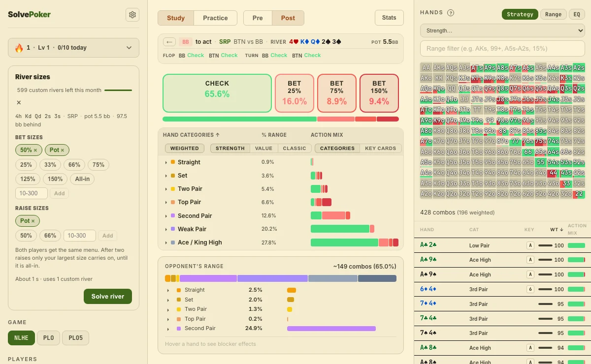Add the 75% bet size option
Image resolution: width=591 pixels, height=364 pixels.
(98, 165)
